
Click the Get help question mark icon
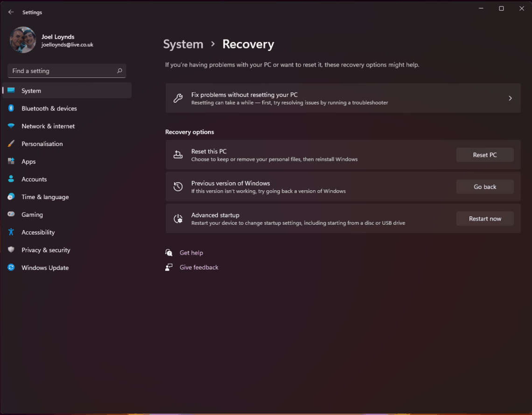(168, 252)
